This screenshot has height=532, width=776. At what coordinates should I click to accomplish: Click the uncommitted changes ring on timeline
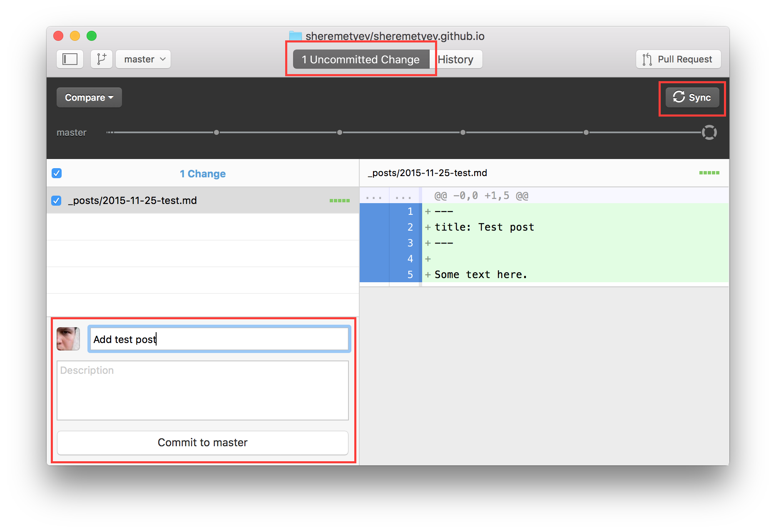709,132
